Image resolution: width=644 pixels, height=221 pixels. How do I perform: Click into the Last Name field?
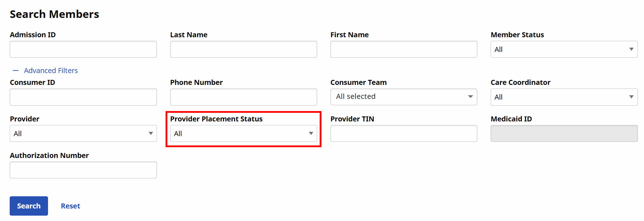[x=243, y=49]
